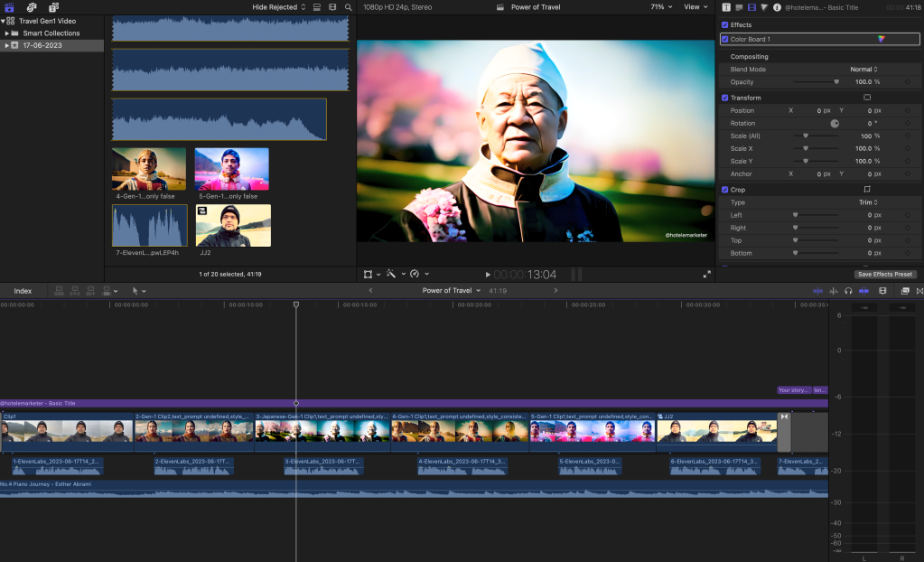The width and height of the screenshot is (924, 562).
Task: Open the Power of Travel project dropdown
Action: click(452, 290)
